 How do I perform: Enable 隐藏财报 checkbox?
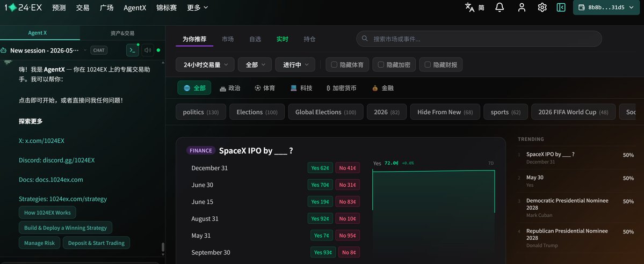click(x=428, y=64)
